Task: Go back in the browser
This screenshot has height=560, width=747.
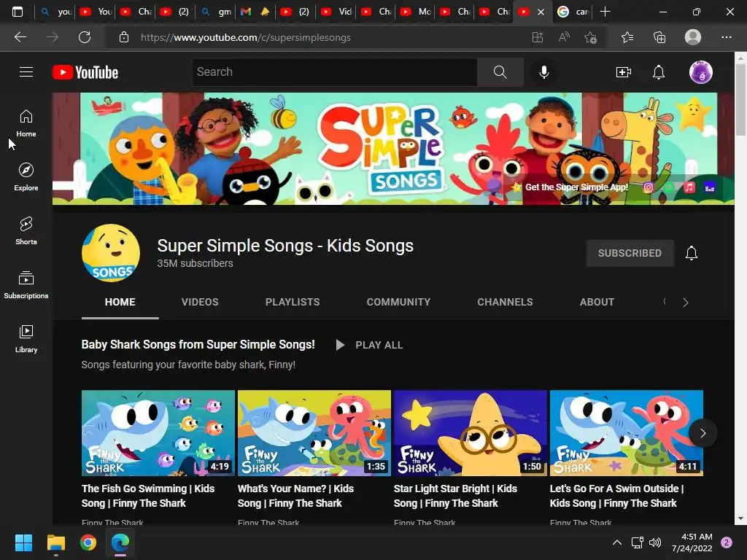Action: (x=20, y=37)
